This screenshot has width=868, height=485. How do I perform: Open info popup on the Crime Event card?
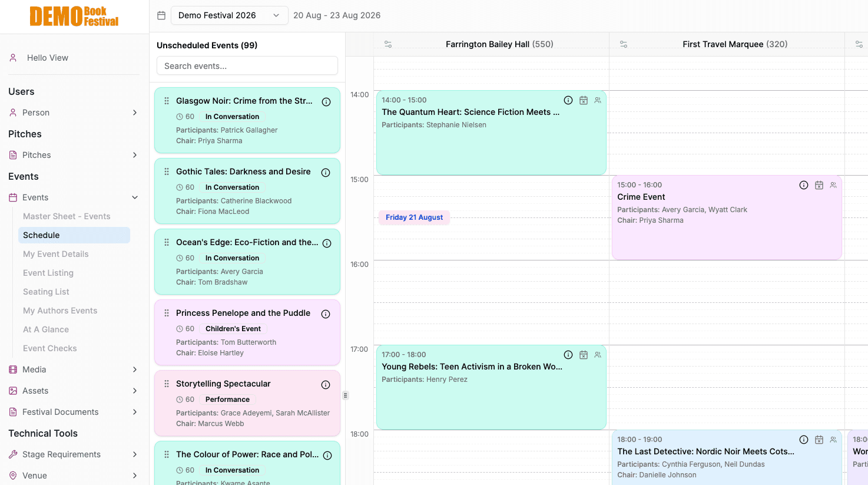pos(804,184)
